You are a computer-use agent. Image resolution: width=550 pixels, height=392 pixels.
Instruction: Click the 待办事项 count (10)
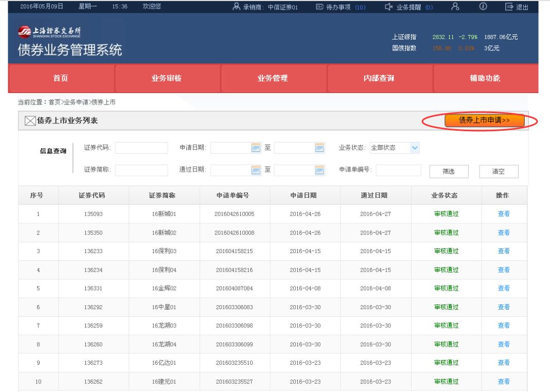(x=360, y=7)
